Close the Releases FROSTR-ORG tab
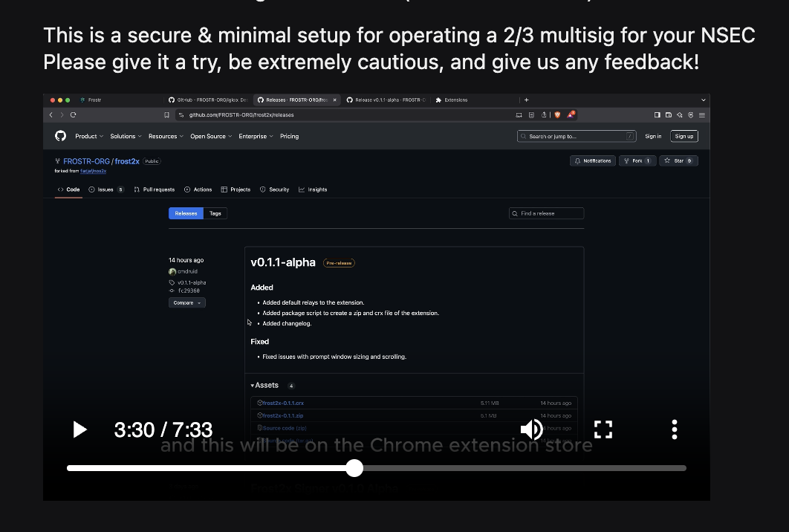The width and height of the screenshot is (789, 532). tap(334, 100)
